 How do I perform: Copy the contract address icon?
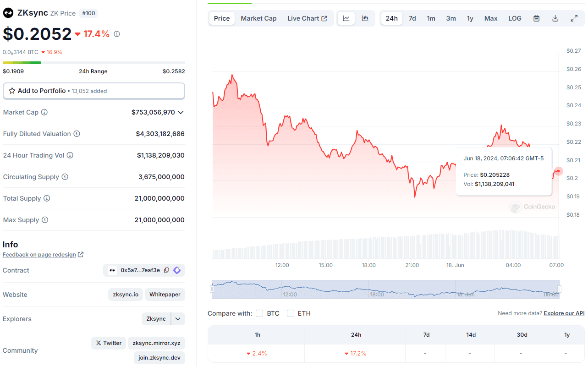167,270
